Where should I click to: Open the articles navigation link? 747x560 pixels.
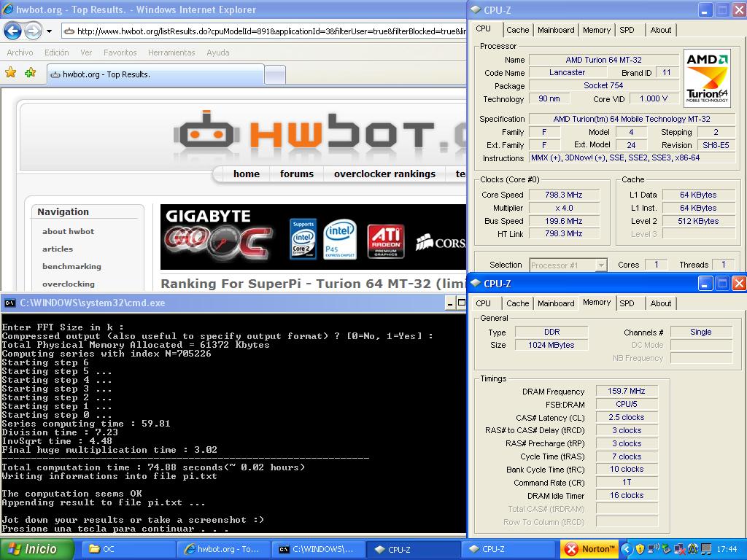tap(58, 249)
